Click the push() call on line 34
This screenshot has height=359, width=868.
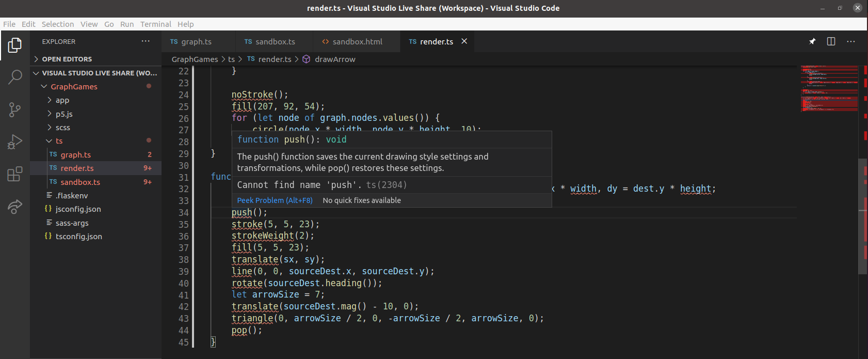point(249,212)
